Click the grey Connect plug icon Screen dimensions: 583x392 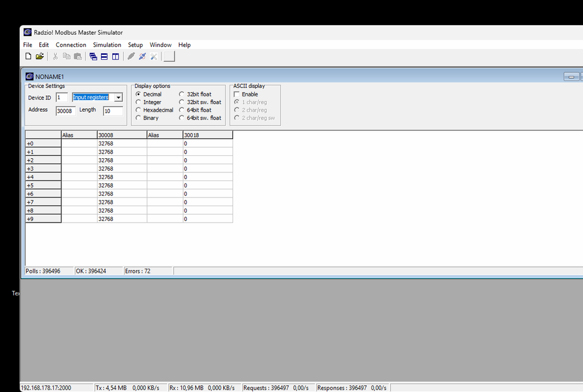pos(131,56)
